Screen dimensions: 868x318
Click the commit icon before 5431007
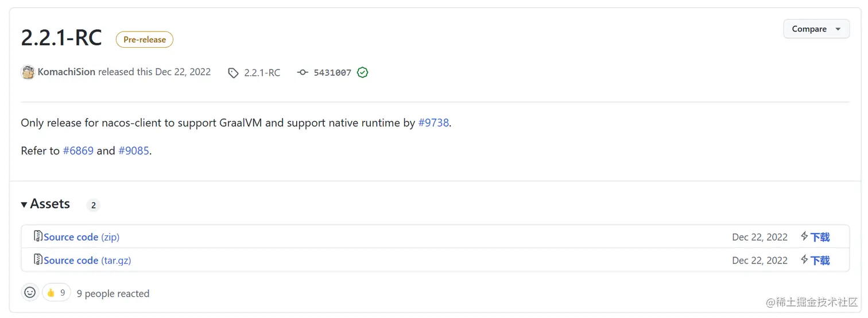(x=303, y=73)
